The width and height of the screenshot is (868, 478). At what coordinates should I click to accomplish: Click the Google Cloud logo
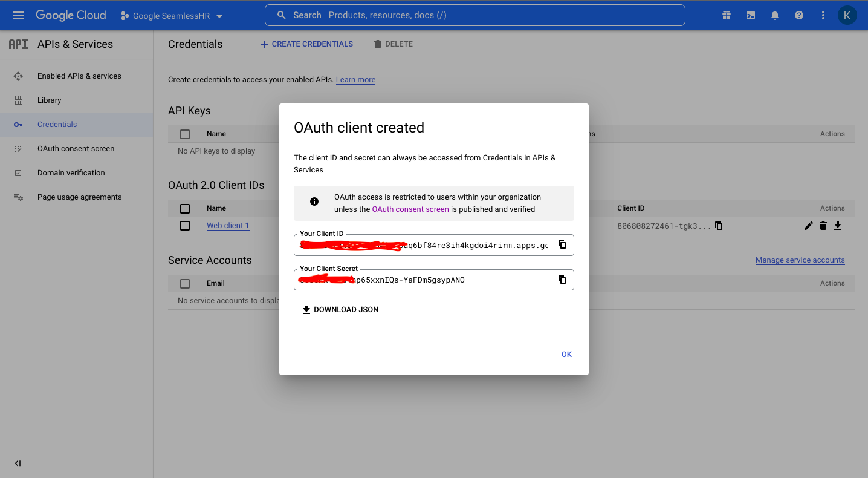point(71,15)
